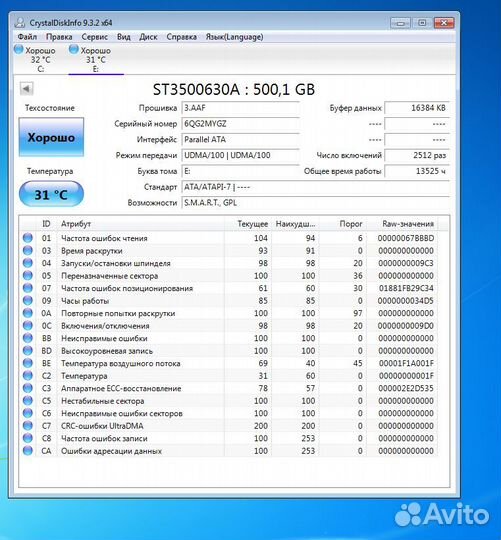501x540 pixels.
Task: Open the Диск menu
Action: [x=148, y=37]
